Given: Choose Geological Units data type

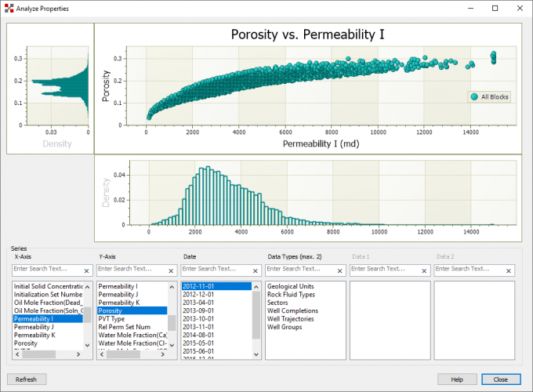Looking at the screenshot, I should click(292, 286).
